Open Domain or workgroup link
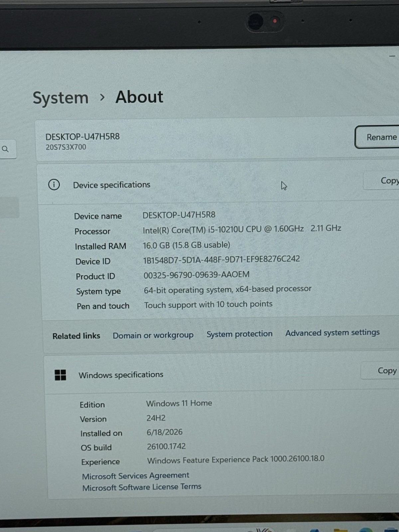The height and width of the screenshot is (532, 399). tap(153, 335)
